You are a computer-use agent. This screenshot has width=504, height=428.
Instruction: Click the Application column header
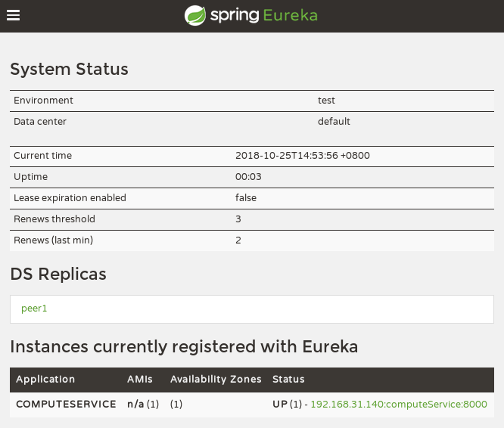tap(45, 379)
